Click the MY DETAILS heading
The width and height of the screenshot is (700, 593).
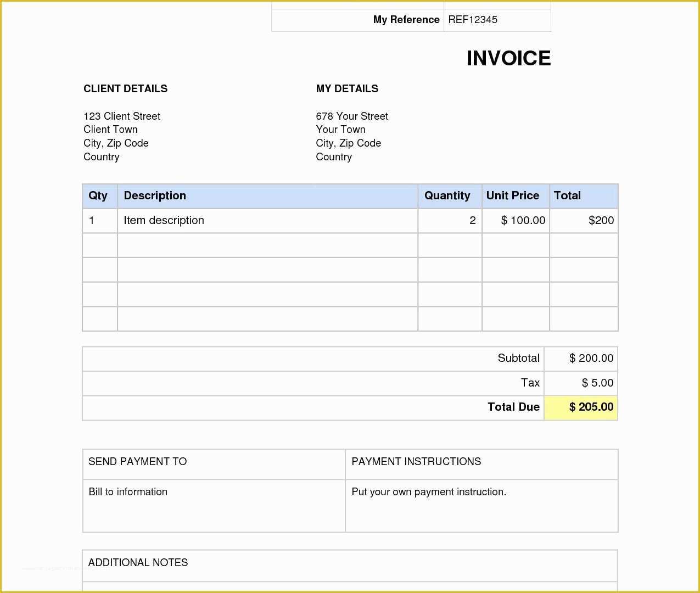tap(347, 89)
